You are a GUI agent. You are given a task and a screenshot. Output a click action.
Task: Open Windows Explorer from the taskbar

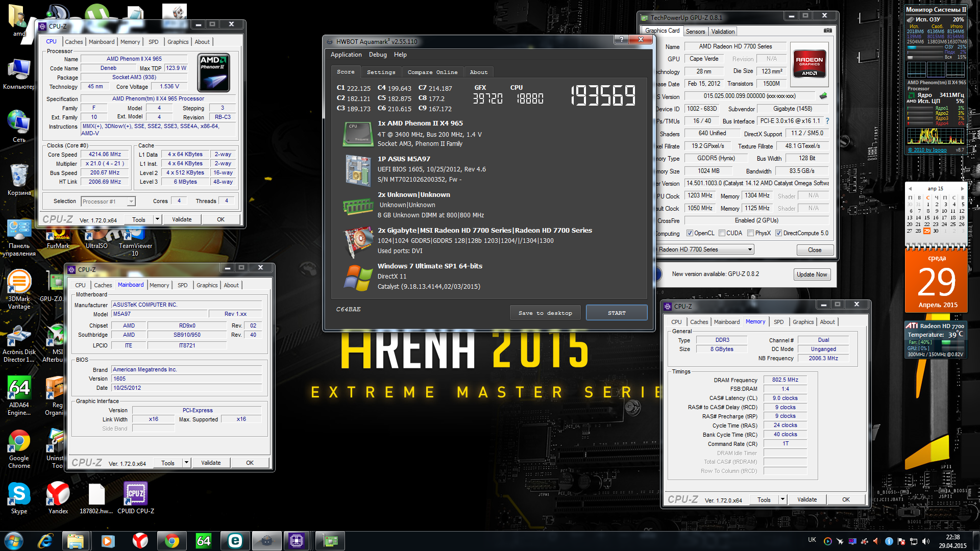[76, 541]
